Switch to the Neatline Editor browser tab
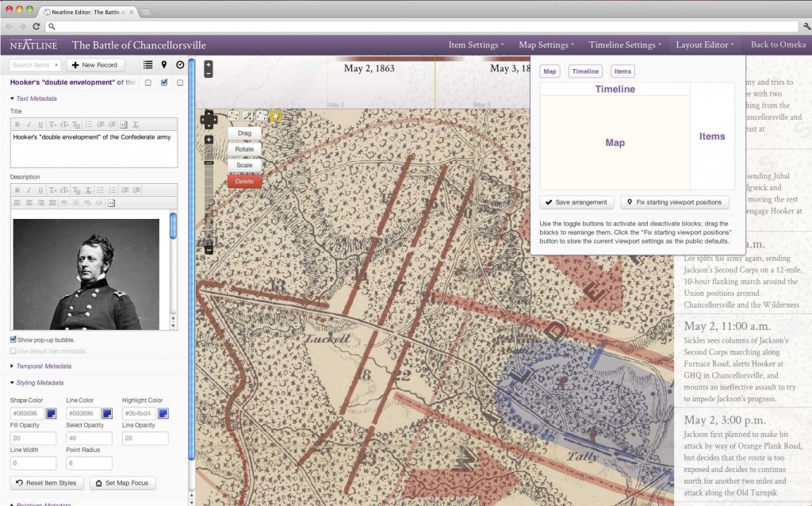This screenshot has width=812, height=506. tap(88, 12)
